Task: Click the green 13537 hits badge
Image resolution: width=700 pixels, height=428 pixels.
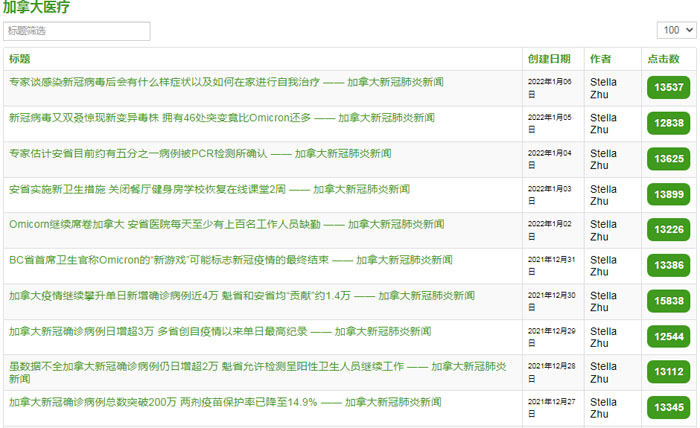Action: pos(668,88)
